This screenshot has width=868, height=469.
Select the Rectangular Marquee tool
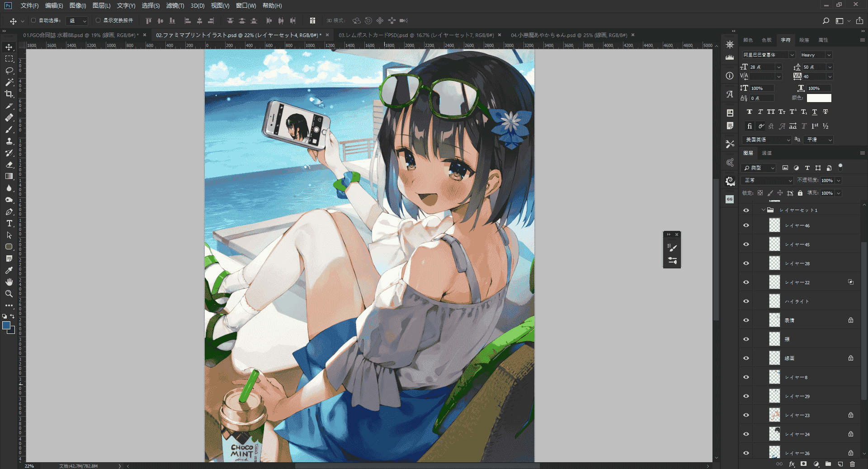click(9, 59)
